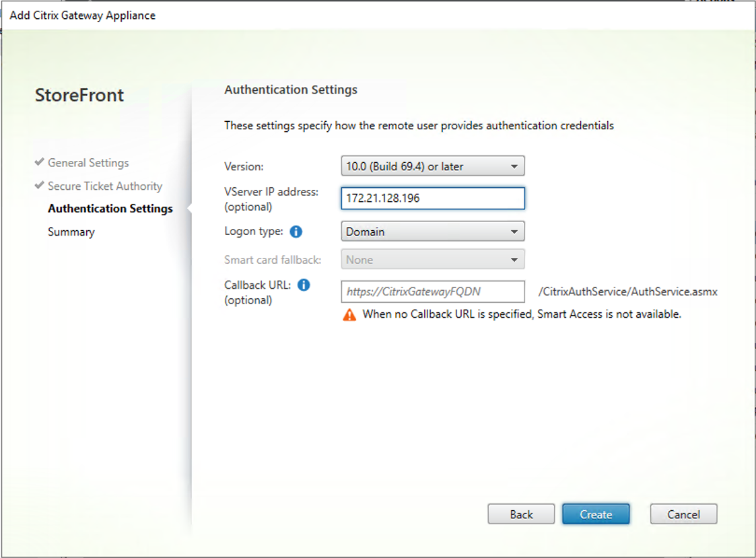Click the Logon type info icon
This screenshot has height=558, width=756.
[296, 232]
